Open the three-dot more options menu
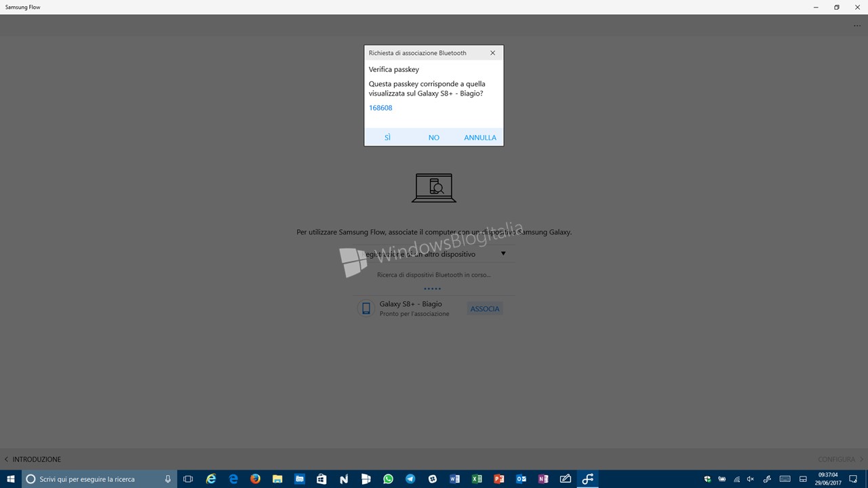The width and height of the screenshot is (868, 488). pyautogui.click(x=857, y=26)
